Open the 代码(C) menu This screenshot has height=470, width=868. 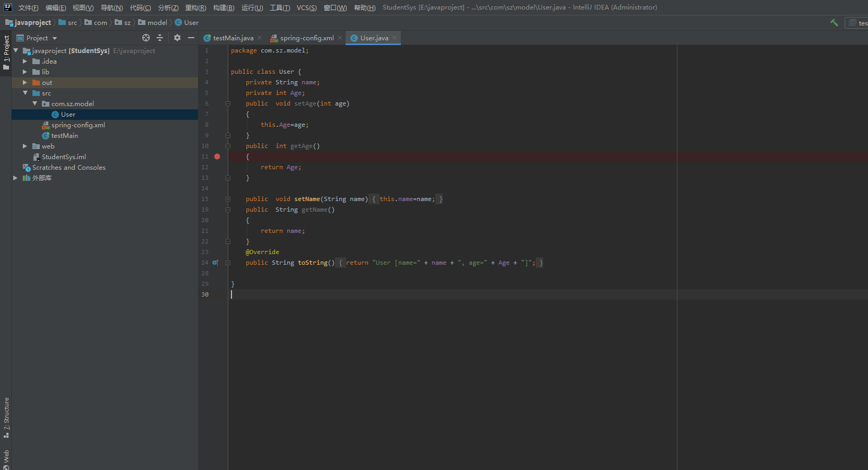pyautogui.click(x=140, y=7)
